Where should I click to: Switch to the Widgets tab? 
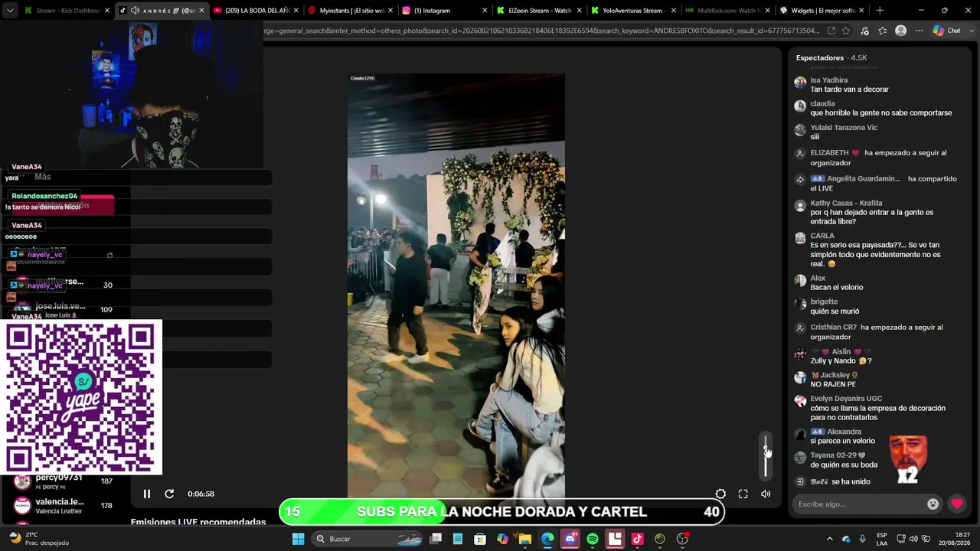point(823,11)
